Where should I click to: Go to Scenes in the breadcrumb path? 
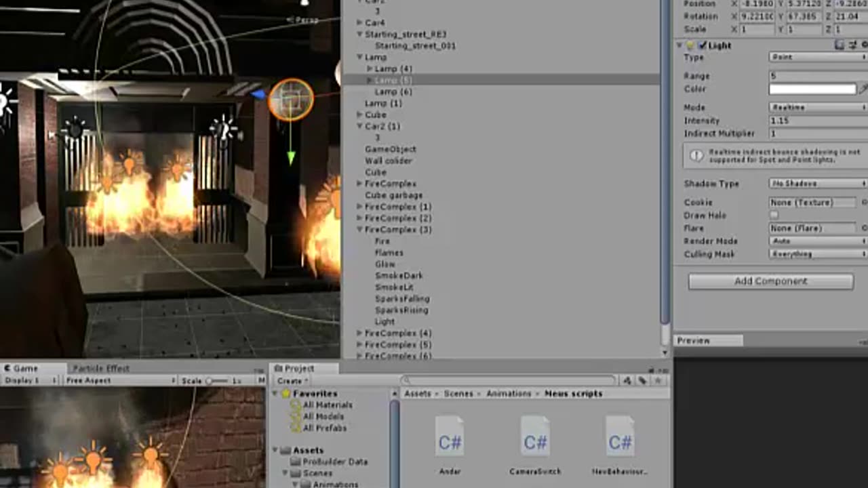coord(458,393)
